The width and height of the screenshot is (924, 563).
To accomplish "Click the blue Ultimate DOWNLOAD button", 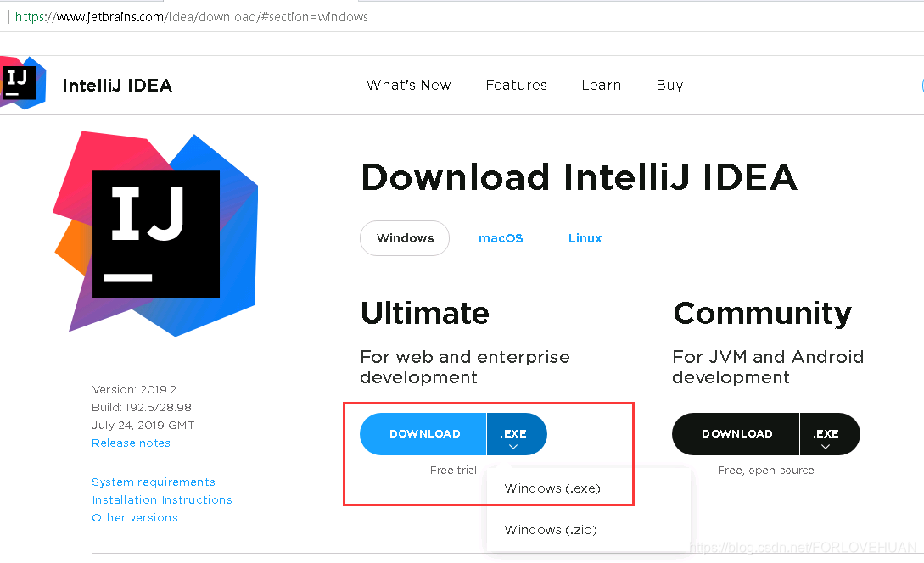I will [x=423, y=434].
